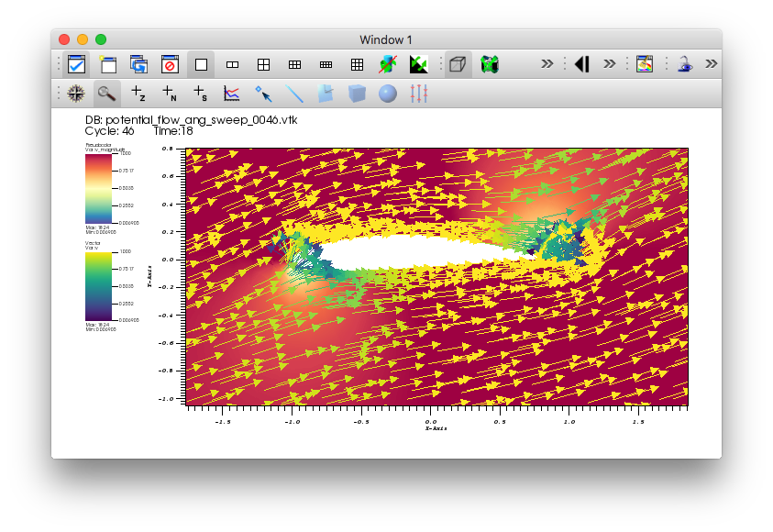This screenshot has height=532, width=773.
Task: Click the green icon with red slash
Action: (388, 64)
